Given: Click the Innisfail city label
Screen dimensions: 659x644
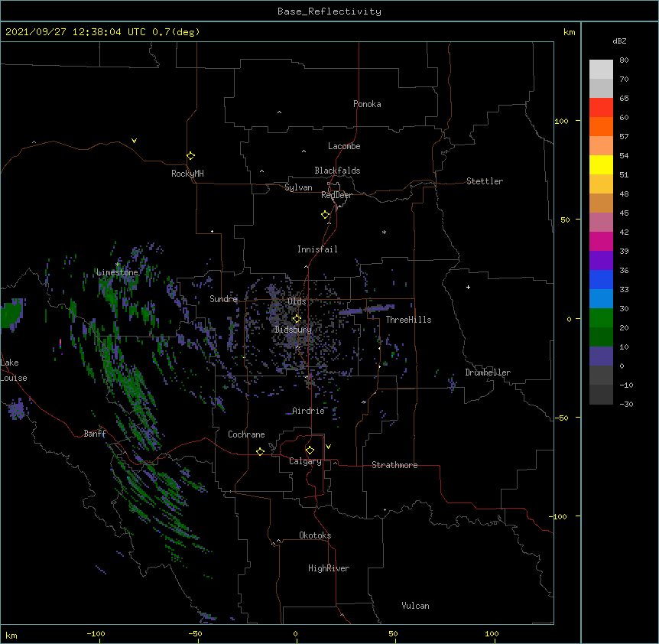Looking at the screenshot, I should tap(317, 249).
